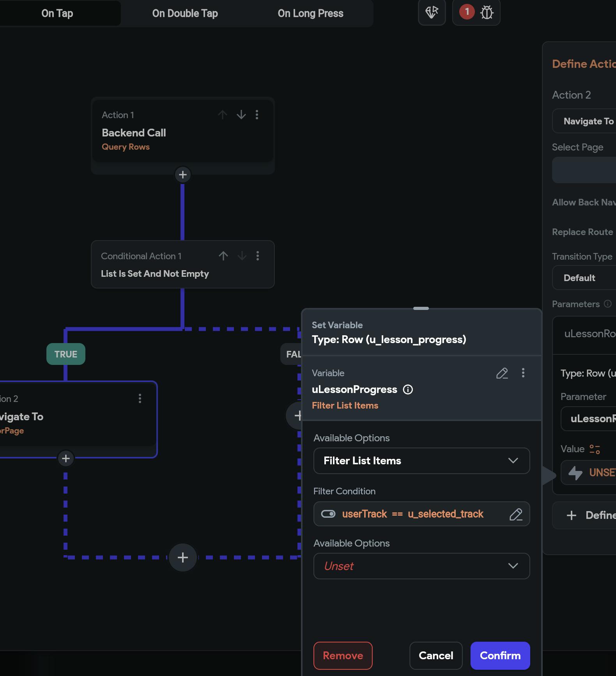
Task: Open Conditional Action 1 three-dot menu
Action: point(258,256)
